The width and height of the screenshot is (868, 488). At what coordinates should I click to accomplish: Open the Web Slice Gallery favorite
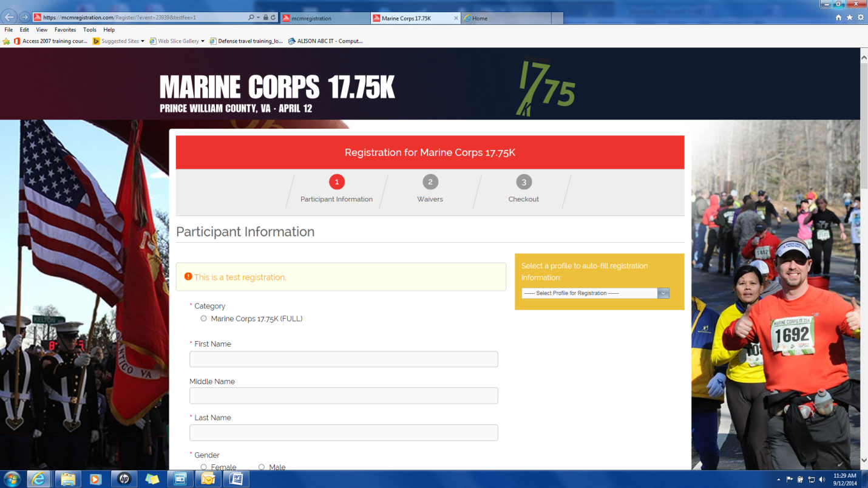pos(174,41)
